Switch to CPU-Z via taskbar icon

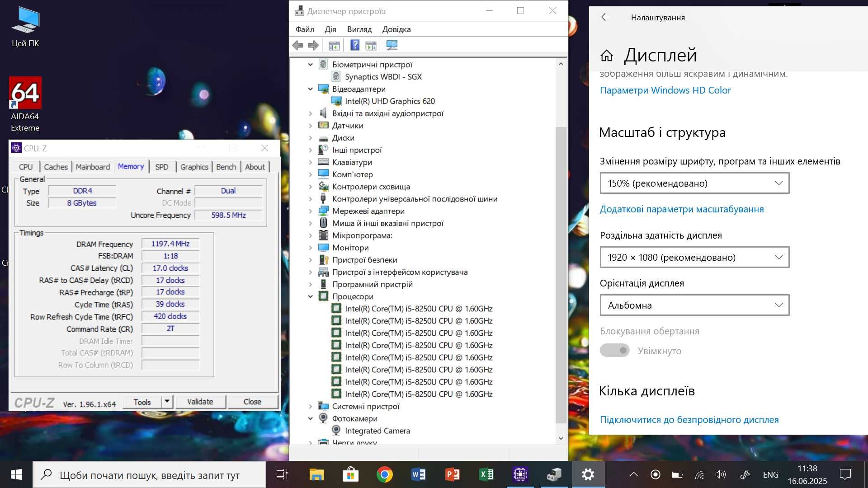tap(520, 474)
